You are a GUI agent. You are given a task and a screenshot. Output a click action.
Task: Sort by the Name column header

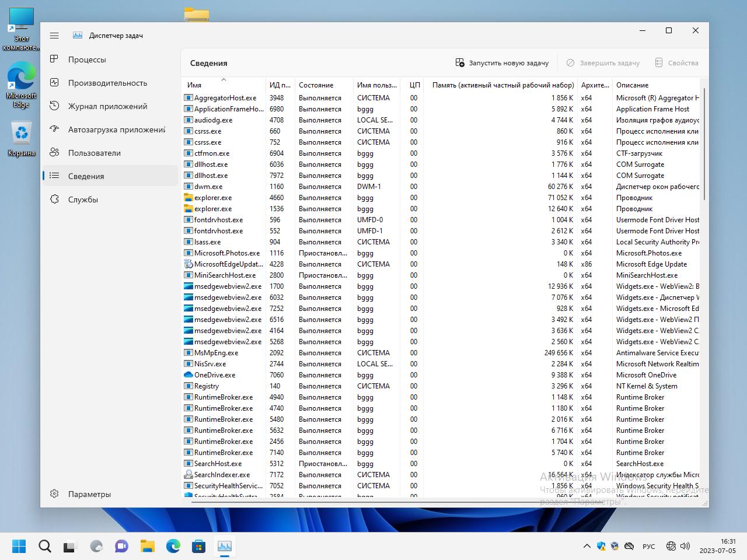point(194,85)
